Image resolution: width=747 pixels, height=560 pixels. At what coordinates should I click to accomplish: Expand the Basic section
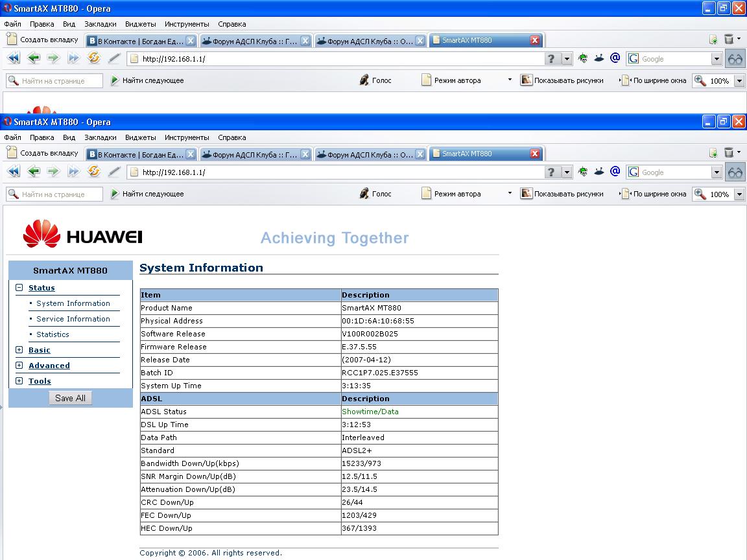[19, 349]
